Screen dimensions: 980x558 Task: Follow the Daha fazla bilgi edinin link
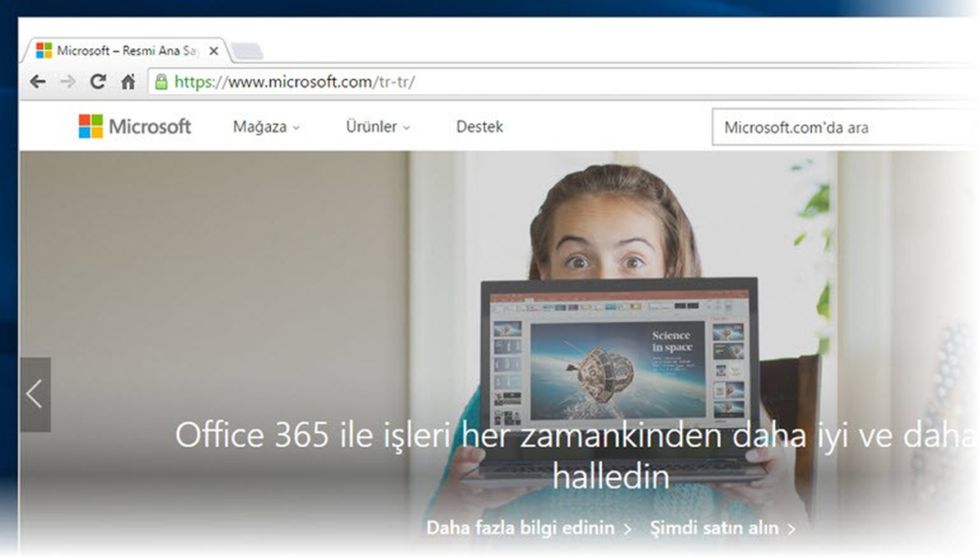(528, 528)
